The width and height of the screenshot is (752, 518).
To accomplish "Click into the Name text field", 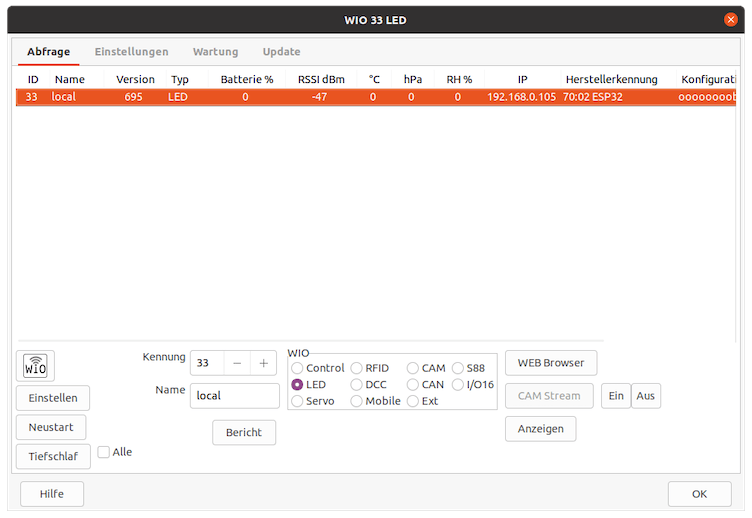I will [235, 396].
